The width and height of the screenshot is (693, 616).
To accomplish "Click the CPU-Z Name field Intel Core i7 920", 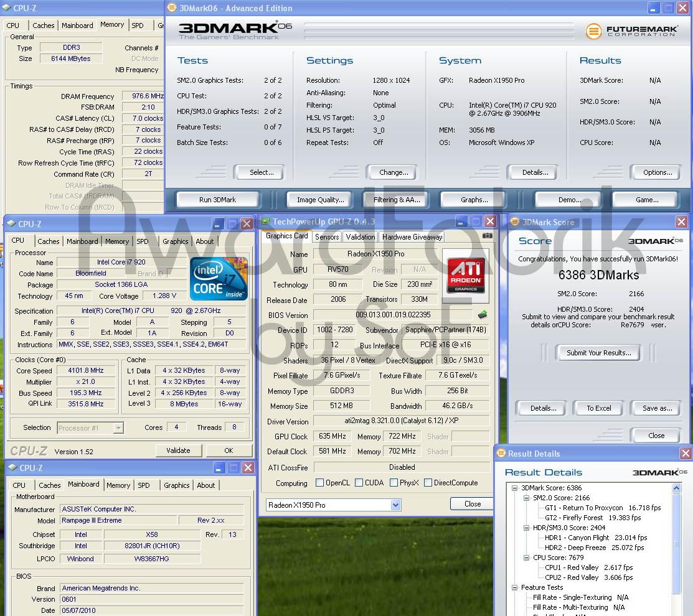I will (x=121, y=262).
